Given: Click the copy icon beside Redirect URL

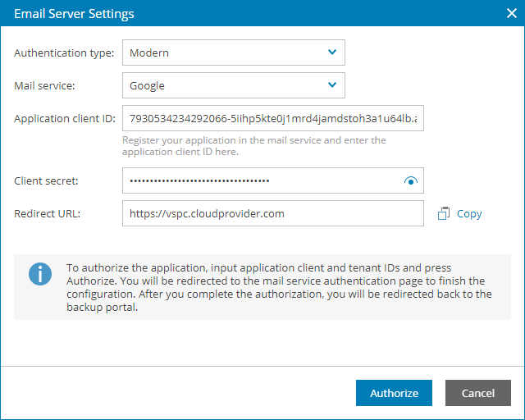Looking at the screenshot, I should click(x=444, y=213).
